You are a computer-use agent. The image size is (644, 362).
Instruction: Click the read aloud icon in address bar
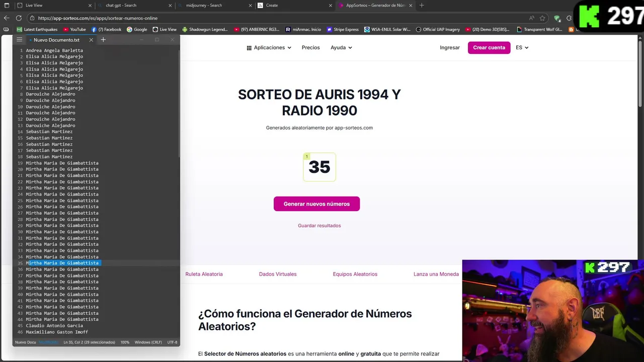[x=532, y=18]
